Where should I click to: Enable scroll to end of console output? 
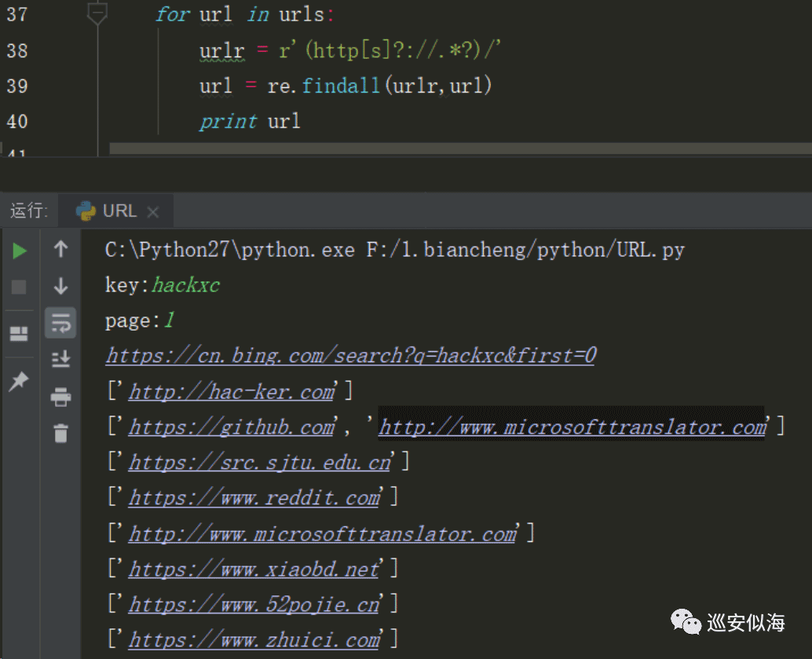pyautogui.click(x=60, y=358)
